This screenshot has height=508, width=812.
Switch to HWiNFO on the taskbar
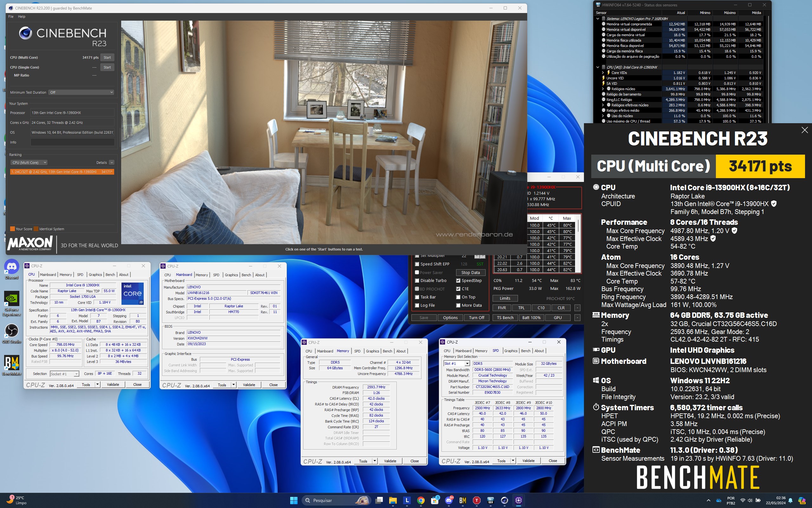491,500
